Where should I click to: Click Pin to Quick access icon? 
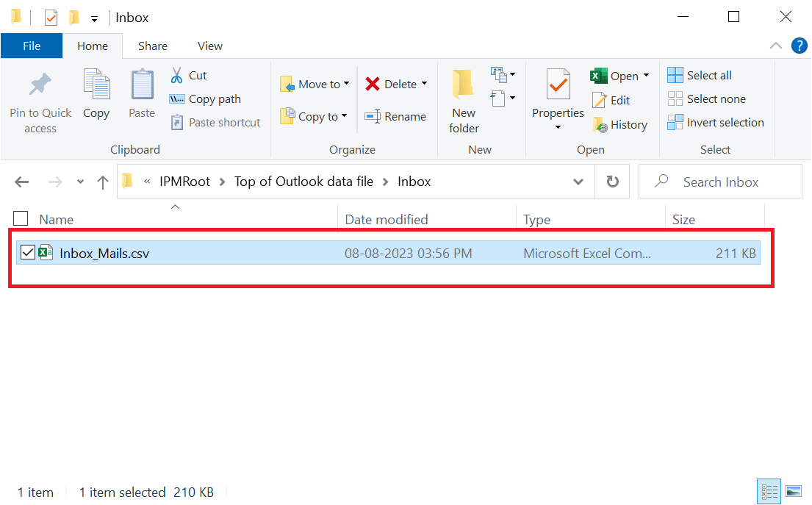coord(40,85)
